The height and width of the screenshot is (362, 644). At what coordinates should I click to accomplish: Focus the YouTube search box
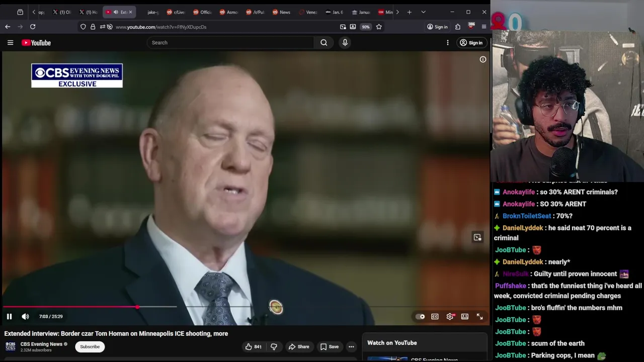230,43
